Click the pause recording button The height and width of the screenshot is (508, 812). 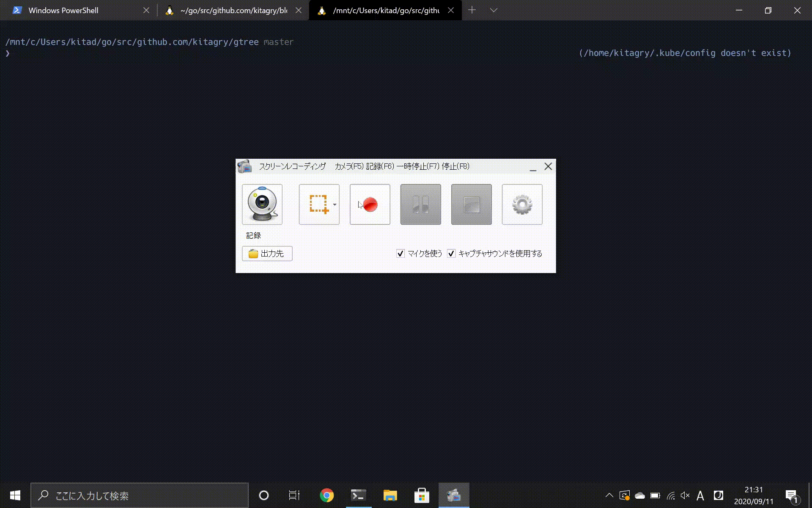(x=420, y=204)
